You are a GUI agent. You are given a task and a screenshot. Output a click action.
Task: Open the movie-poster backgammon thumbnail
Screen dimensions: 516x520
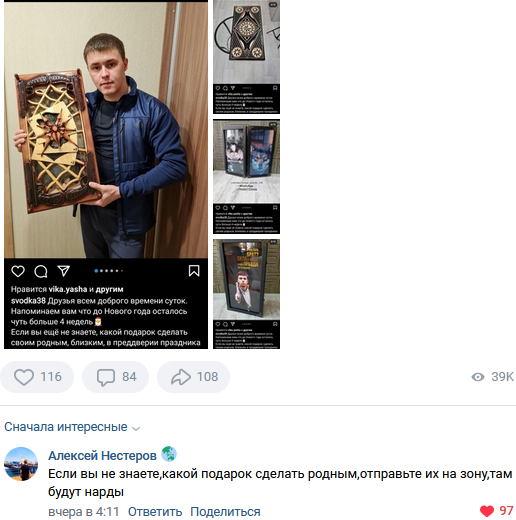[x=246, y=294]
